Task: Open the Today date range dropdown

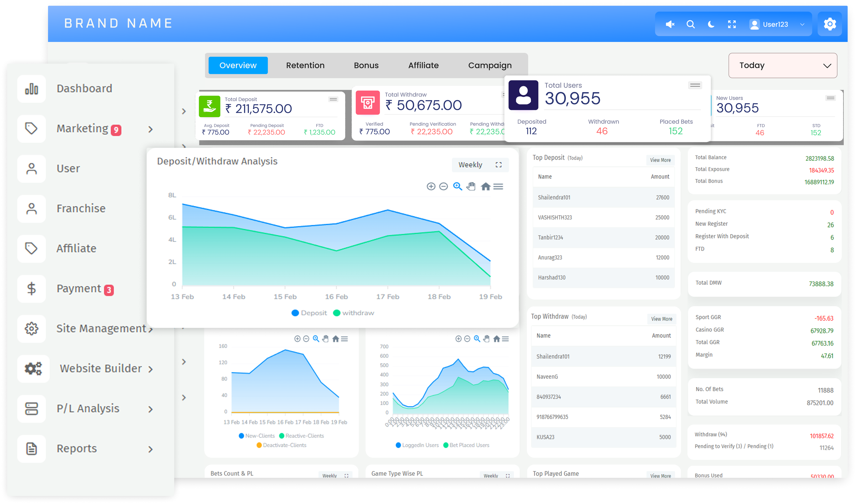Action: click(782, 65)
